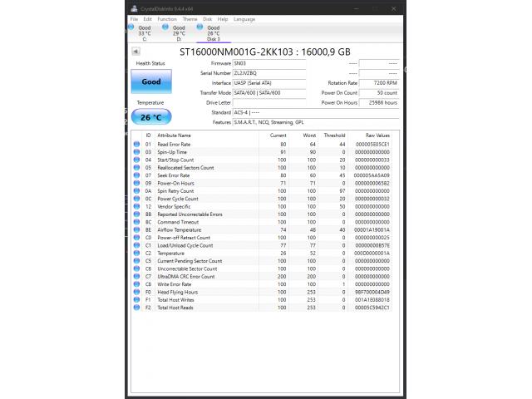Select the C: drive tab
The height and width of the screenshot is (399, 532).
pyautogui.click(x=143, y=32)
